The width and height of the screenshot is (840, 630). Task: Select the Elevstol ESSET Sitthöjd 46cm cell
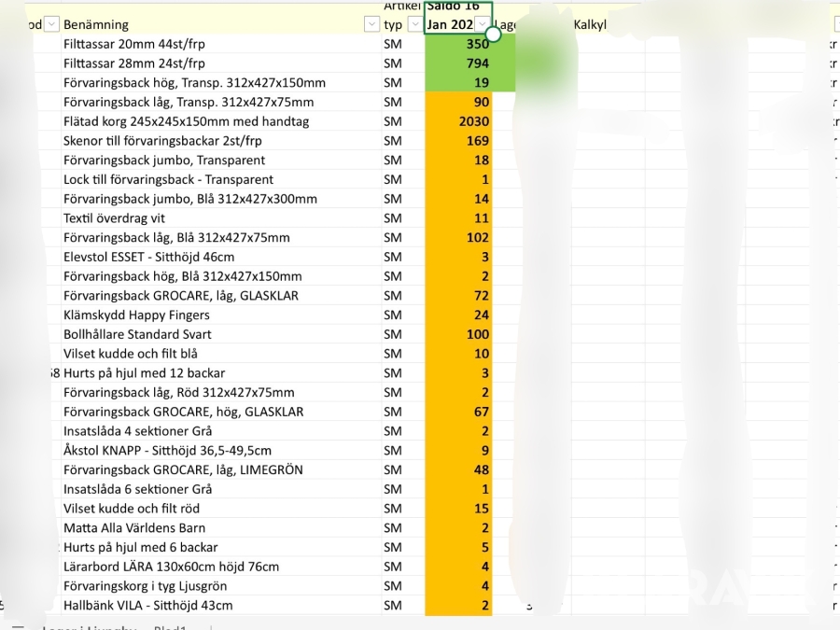[148, 257]
